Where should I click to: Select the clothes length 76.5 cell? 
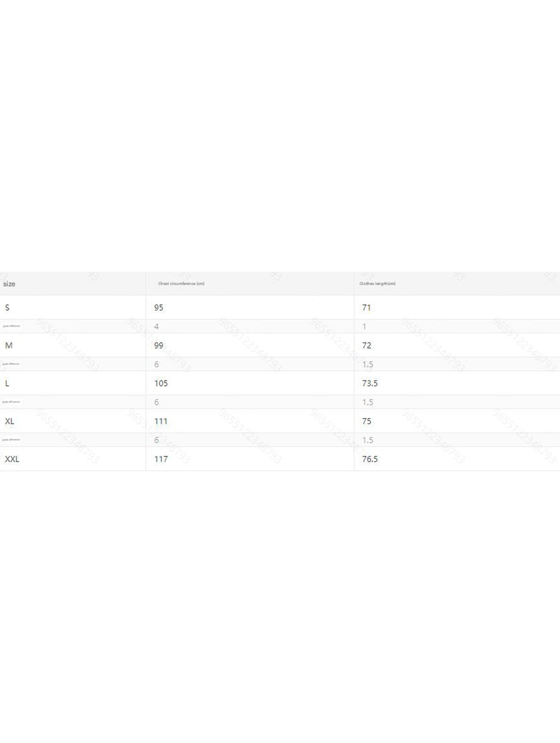[370, 459]
